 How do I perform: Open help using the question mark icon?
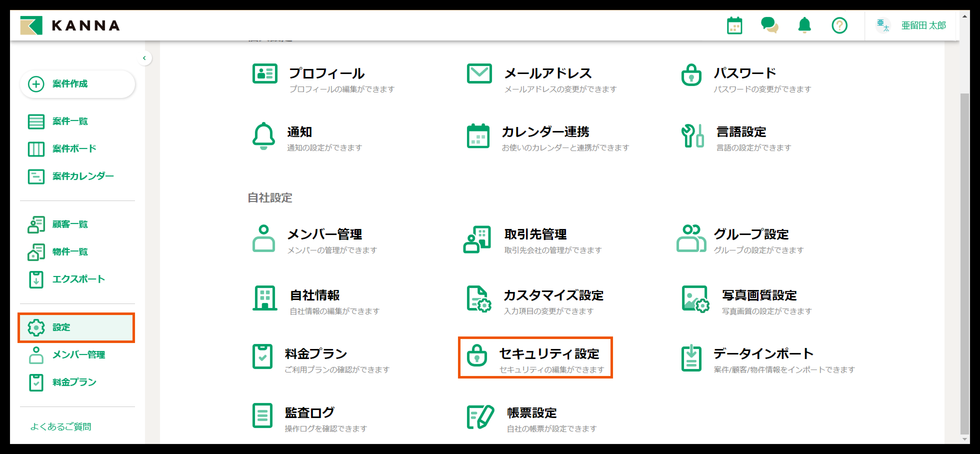coord(839,25)
